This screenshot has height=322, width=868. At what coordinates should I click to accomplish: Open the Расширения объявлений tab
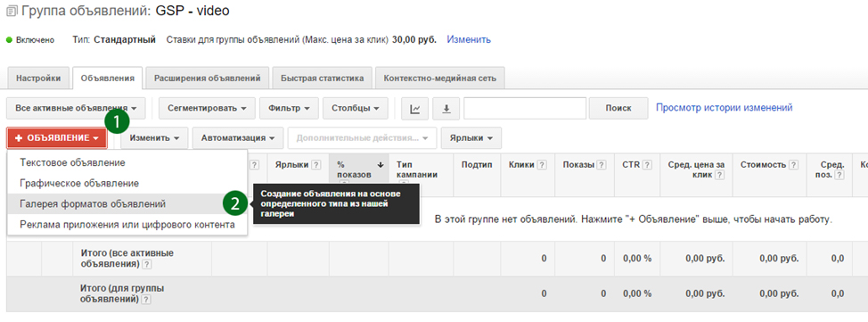[207, 78]
